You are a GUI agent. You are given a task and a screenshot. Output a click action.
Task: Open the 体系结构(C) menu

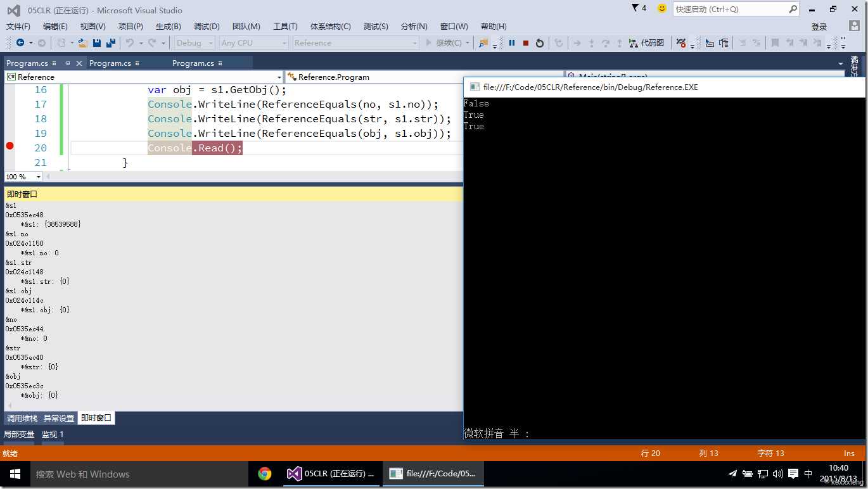pos(330,26)
